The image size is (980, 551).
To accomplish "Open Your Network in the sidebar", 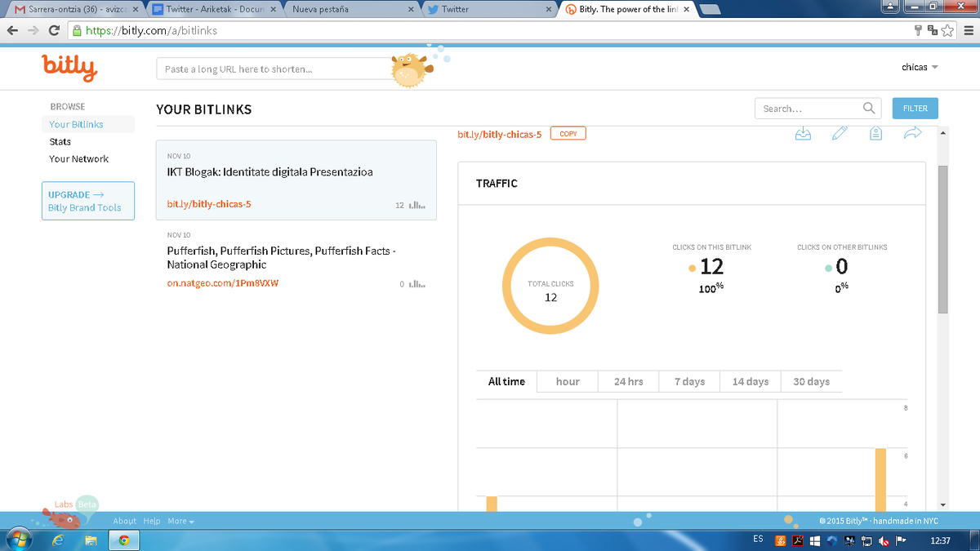I will tap(78, 158).
